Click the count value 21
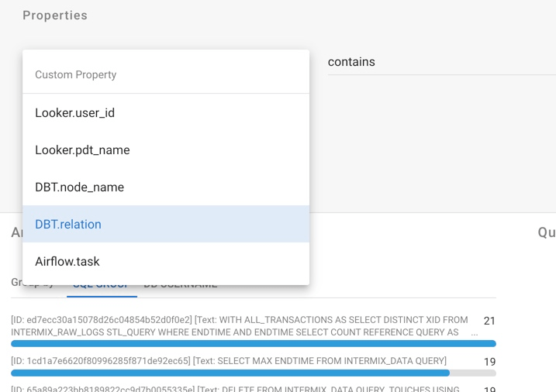 click(x=489, y=321)
